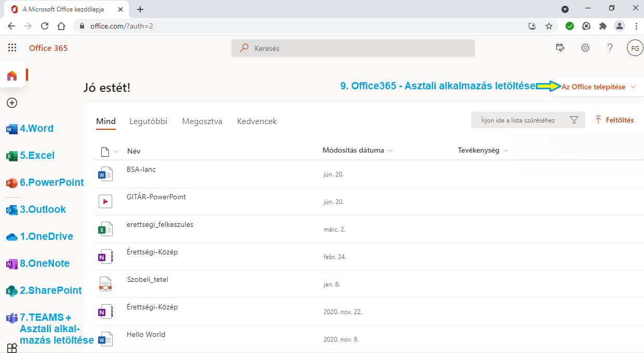The image size is (644, 353).
Task: Open the help question mark icon
Action: point(610,47)
